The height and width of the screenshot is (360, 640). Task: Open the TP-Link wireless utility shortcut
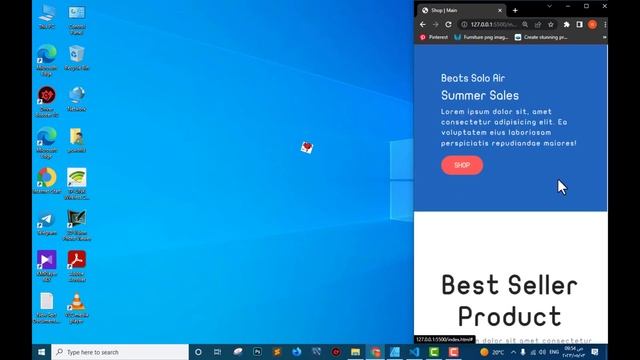click(x=77, y=184)
